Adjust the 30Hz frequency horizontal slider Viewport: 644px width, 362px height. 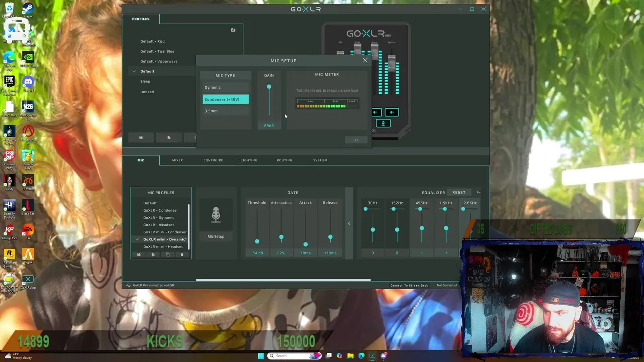366,209
